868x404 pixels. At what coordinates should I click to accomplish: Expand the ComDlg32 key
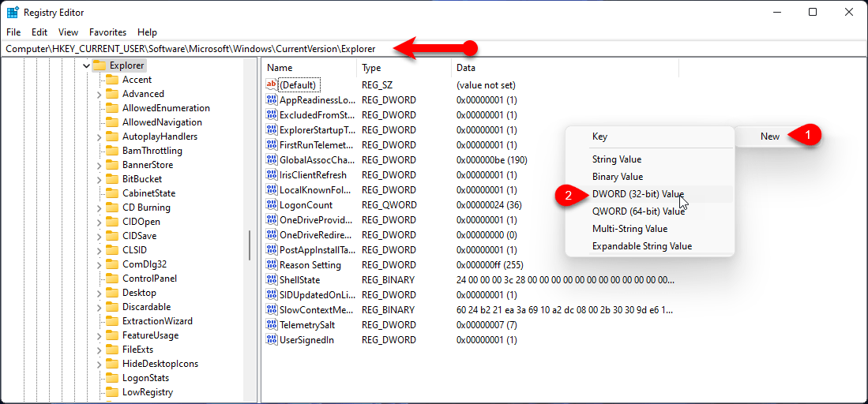[99, 264]
